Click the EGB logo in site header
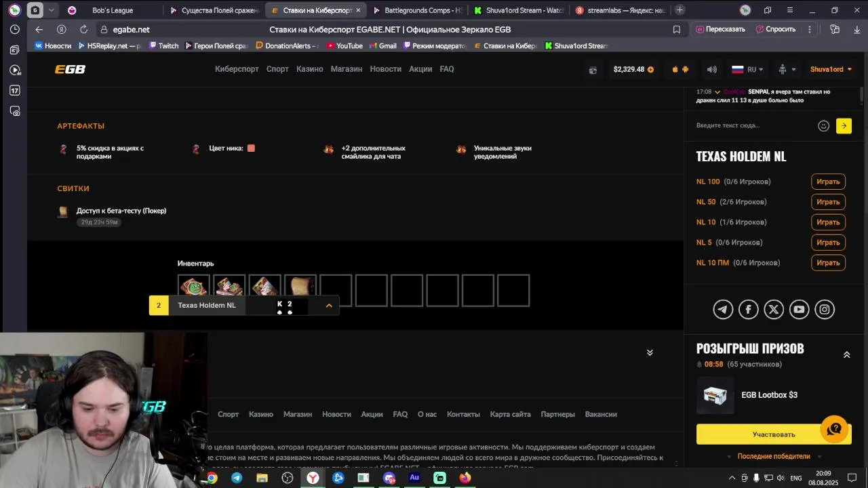Viewport: 868px width, 488px height. tap(70, 69)
